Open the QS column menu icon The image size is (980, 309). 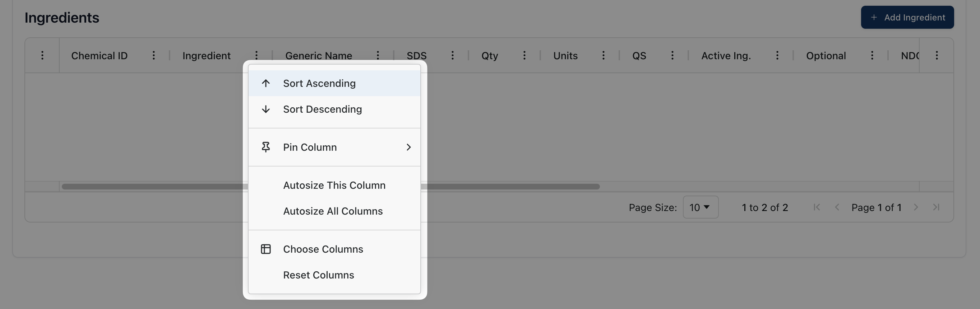tap(672, 56)
